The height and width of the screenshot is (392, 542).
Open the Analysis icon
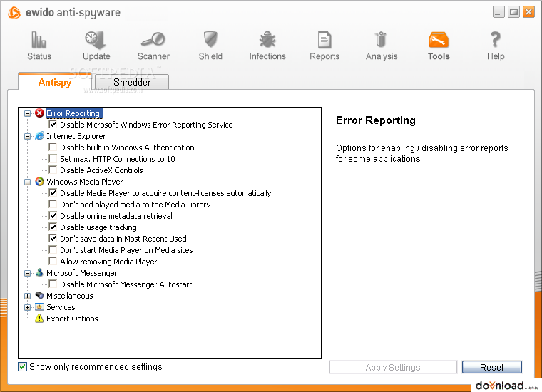(381, 39)
